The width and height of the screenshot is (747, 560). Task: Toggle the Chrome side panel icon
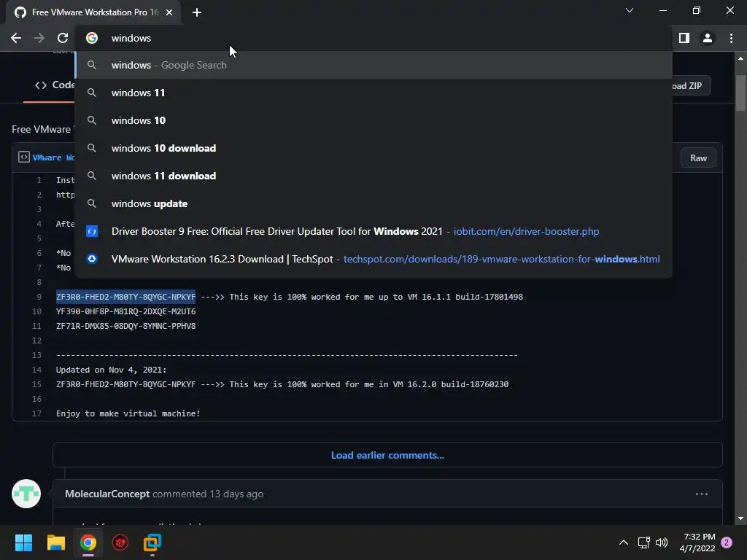coord(684,38)
